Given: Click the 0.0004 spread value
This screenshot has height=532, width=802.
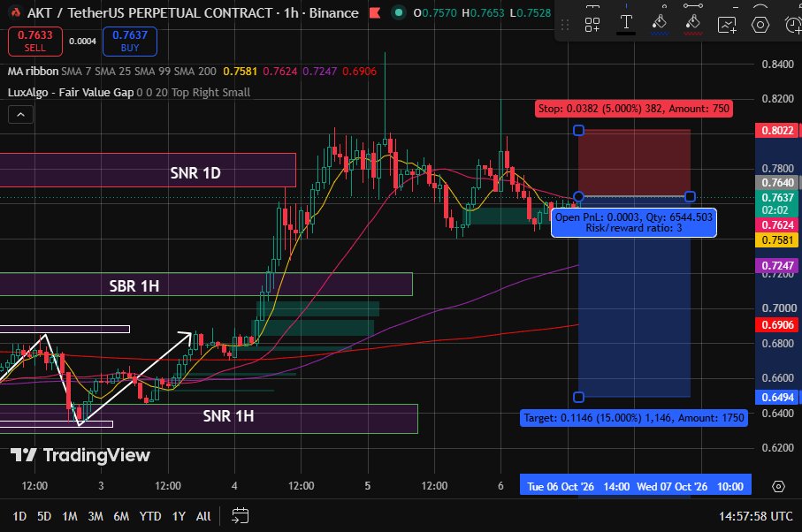Looking at the screenshot, I should pos(82,42).
